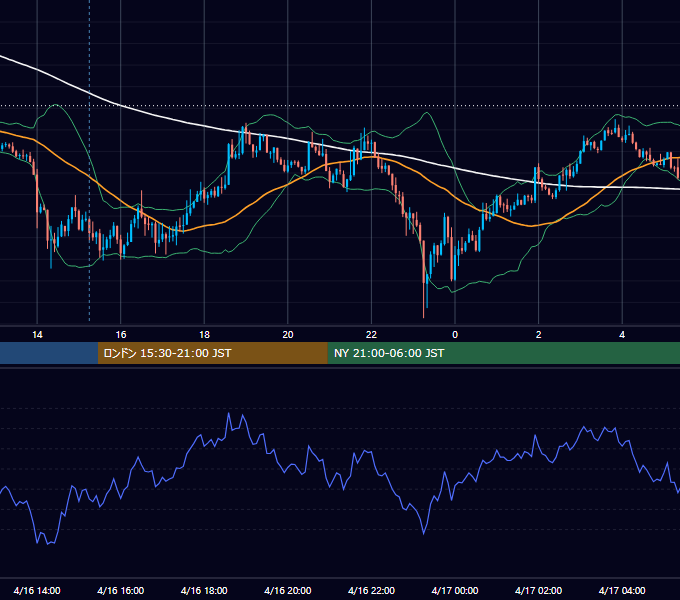Click the 4/16 14:00 label on indicator axis
Image resolution: width=680 pixels, height=600 pixels.
tap(37, 590)
